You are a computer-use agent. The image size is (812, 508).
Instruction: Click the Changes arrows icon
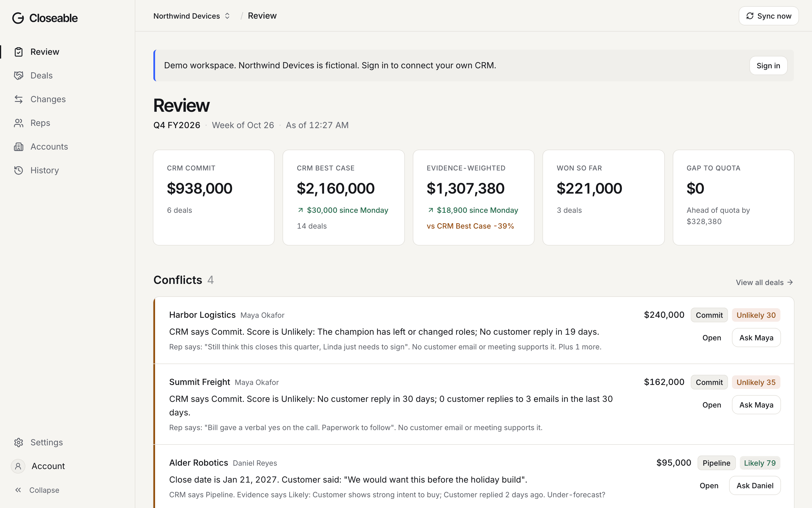pyautogui.click(x=19, y=99)
